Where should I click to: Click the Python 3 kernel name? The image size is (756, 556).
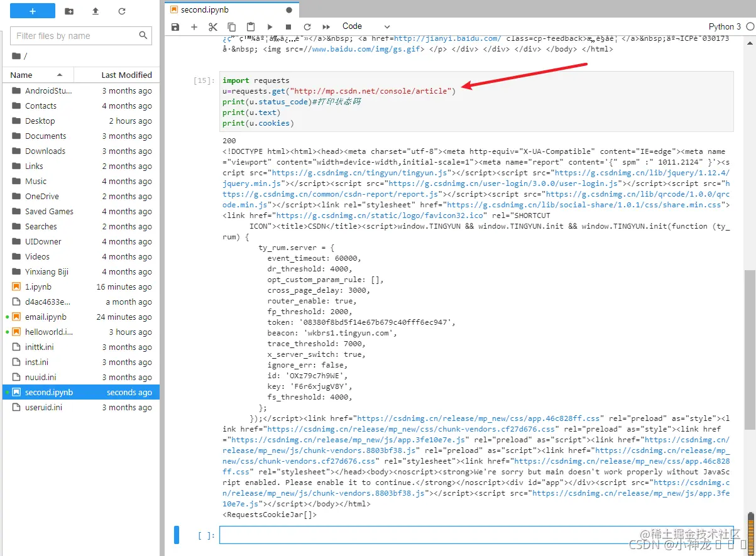(x=725, y=26)
